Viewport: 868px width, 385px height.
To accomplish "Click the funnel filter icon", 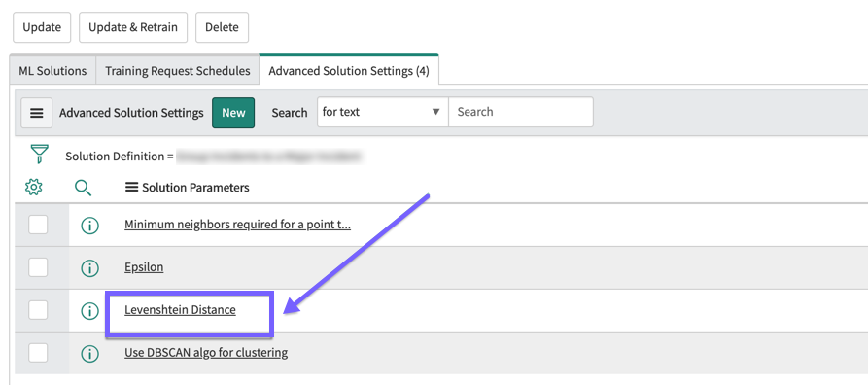I will pyautogui.click(x=39, y=154).
